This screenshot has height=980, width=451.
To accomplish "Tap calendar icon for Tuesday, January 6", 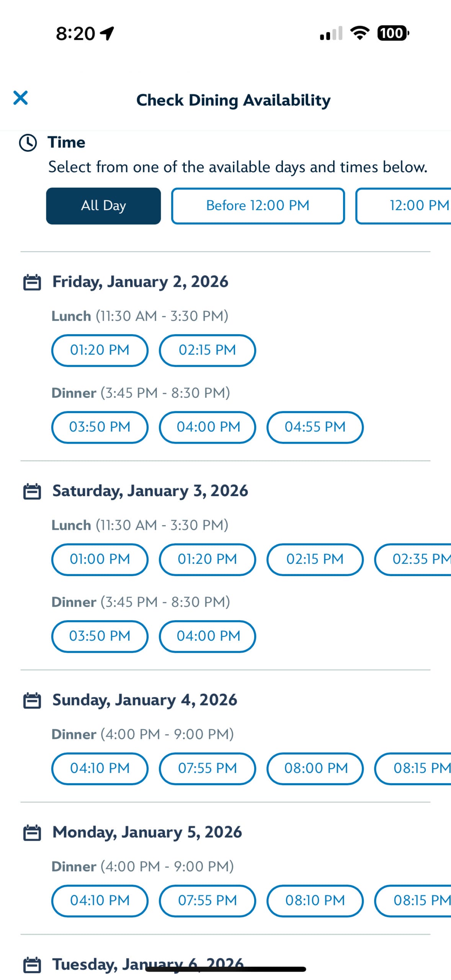I will pyautogui.click(x=32, y=965).
